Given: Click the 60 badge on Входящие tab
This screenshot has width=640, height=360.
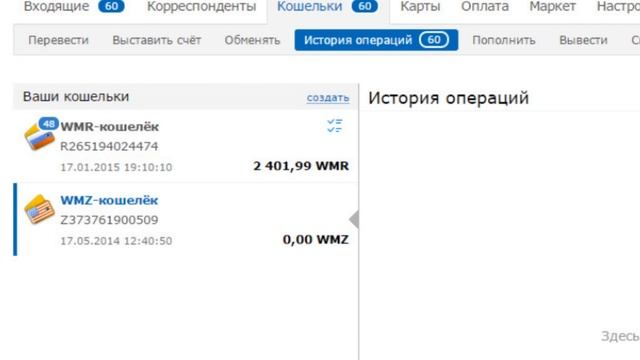Looking at the screenshot, I should pyautogui.click(x=111, y=6).
